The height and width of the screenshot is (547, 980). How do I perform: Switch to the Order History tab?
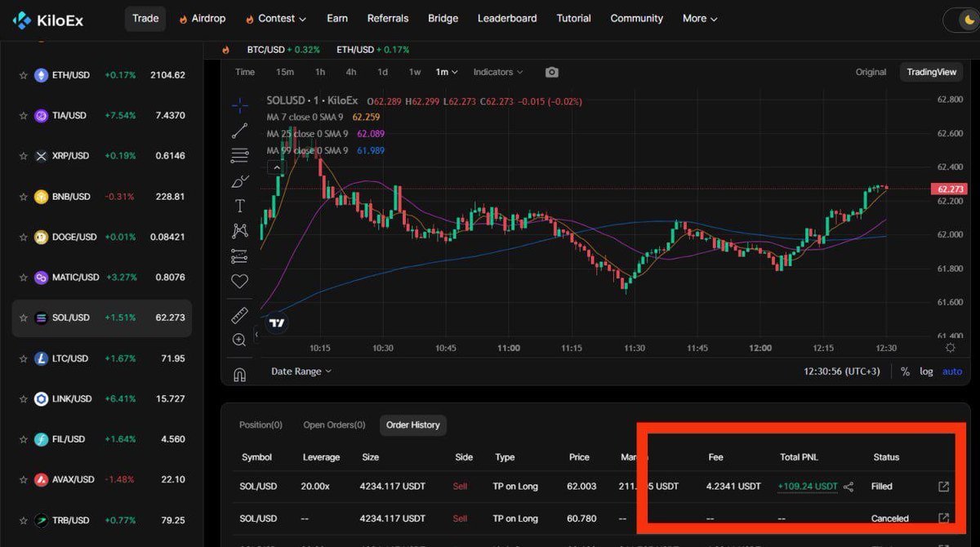click(413, 425)
